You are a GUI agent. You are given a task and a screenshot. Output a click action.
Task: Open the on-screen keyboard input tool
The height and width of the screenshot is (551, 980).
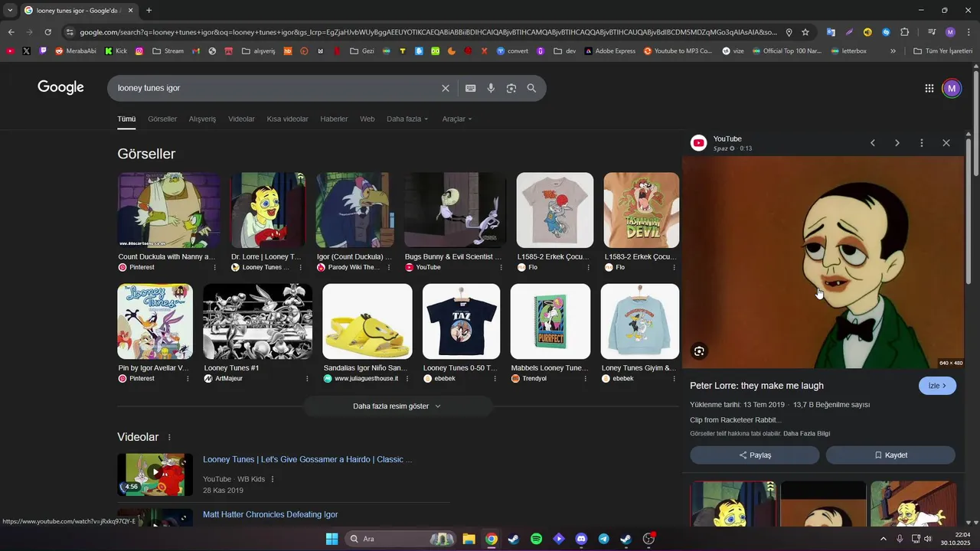[471, 88]
